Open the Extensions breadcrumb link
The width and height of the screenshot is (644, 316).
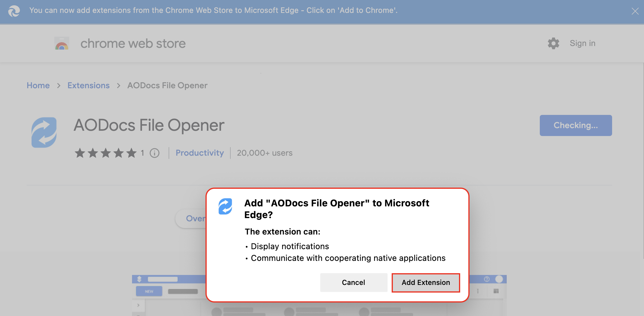click(x=88, y=85)
